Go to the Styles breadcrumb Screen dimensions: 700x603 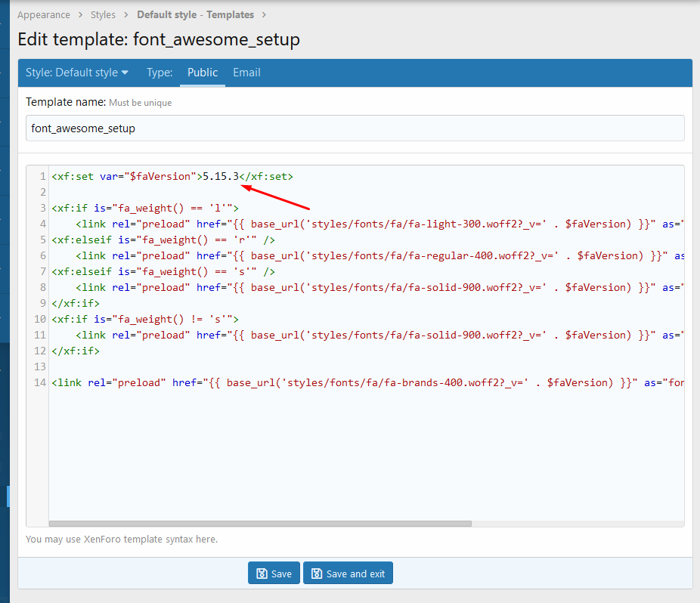[x=103, y=14]
